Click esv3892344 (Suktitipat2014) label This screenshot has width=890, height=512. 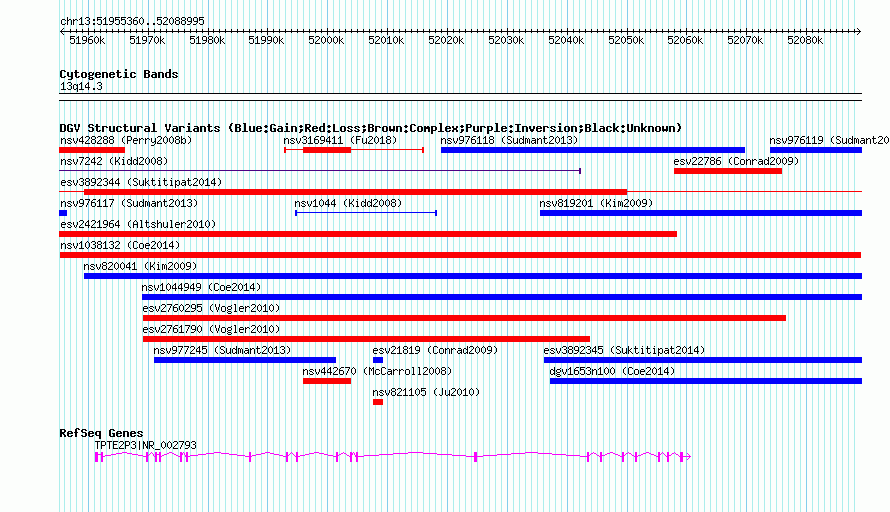(141, 182)
